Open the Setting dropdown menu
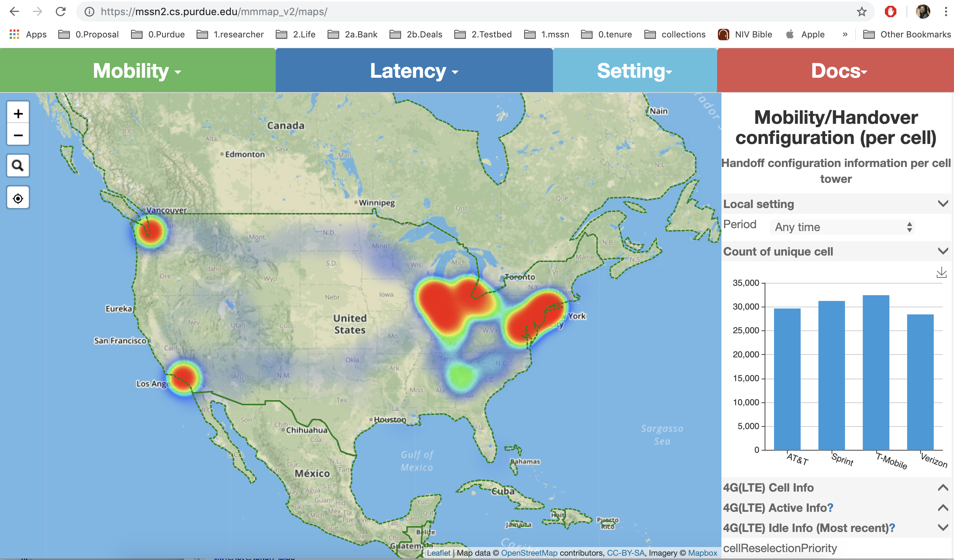Viewport: 954px width, 560px height. (x=634, y=71)
